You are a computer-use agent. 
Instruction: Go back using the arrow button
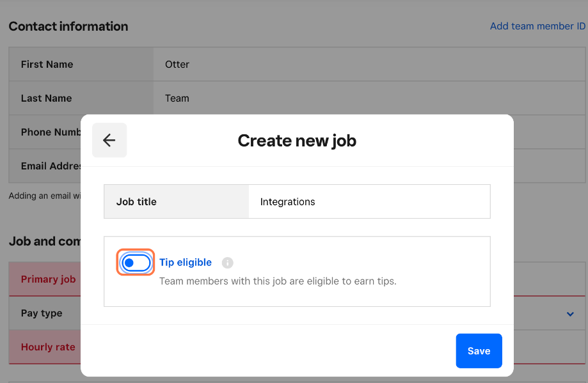pyautogui.click(x=109, y=140)
